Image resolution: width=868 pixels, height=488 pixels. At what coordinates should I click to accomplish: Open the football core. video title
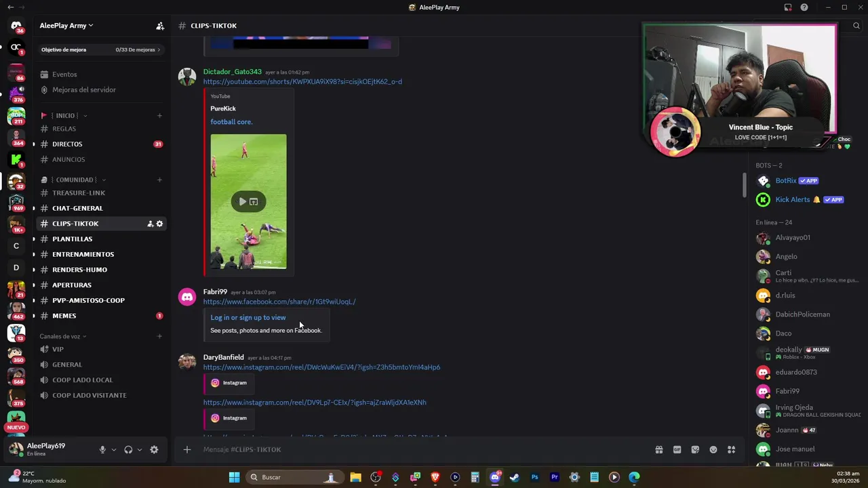[231, 122]
